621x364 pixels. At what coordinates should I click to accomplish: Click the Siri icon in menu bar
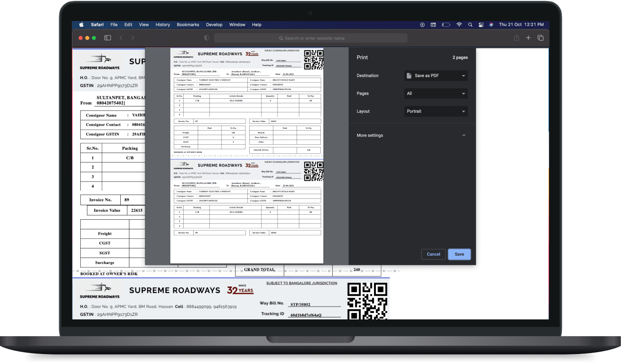click(x=491, y=25)
